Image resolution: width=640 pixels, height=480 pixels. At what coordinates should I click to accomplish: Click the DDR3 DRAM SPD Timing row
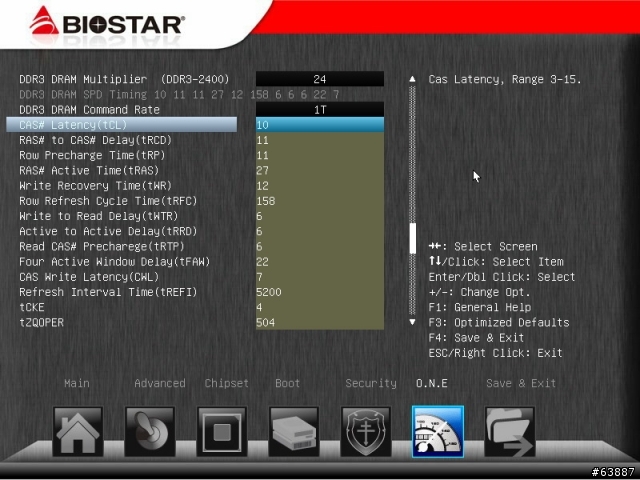point(179,94)
